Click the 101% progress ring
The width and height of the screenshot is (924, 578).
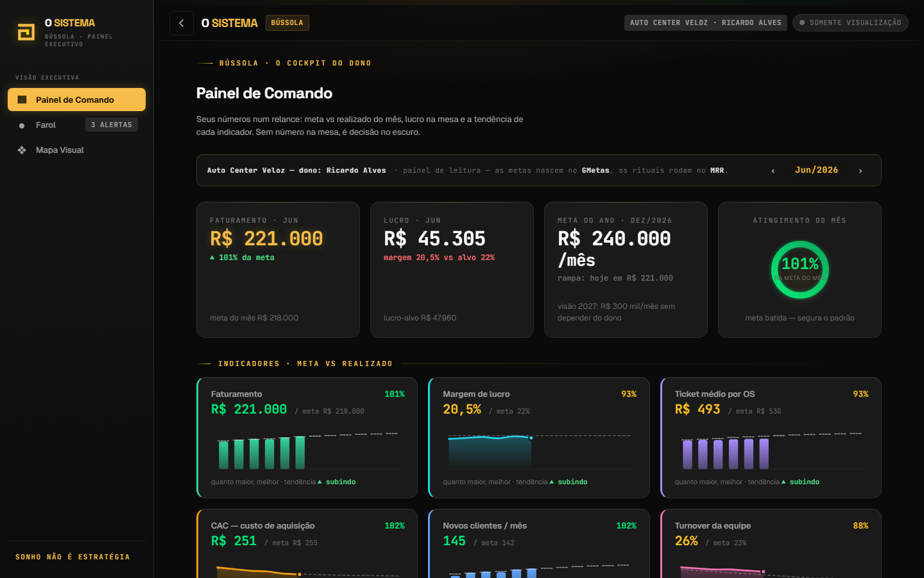800,270
